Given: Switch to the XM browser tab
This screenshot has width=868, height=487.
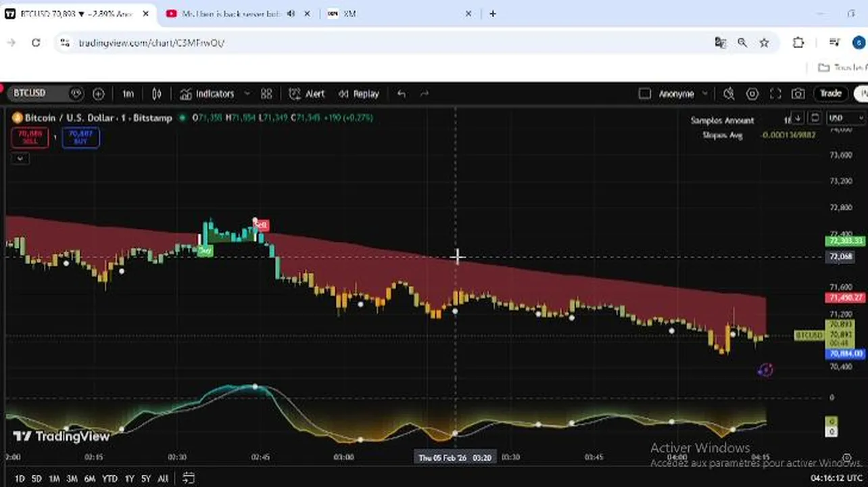Looking at the screenshot, I should (399, 14).
